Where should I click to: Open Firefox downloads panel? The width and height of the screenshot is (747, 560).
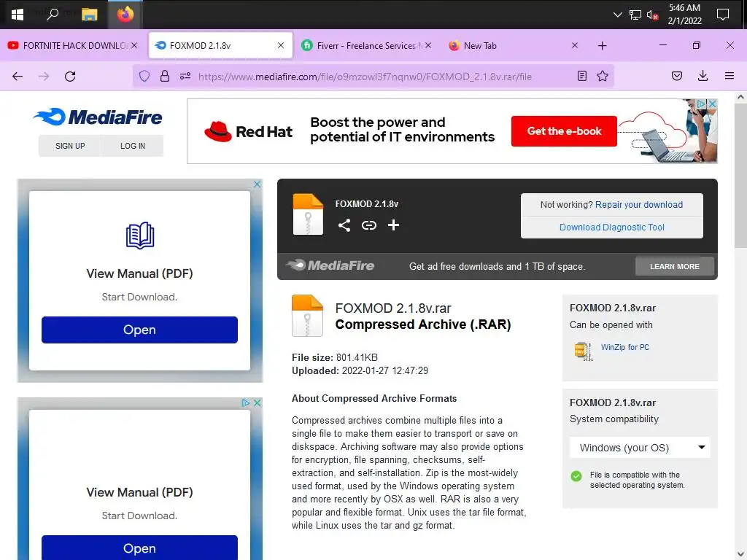(x=703, y=76)
